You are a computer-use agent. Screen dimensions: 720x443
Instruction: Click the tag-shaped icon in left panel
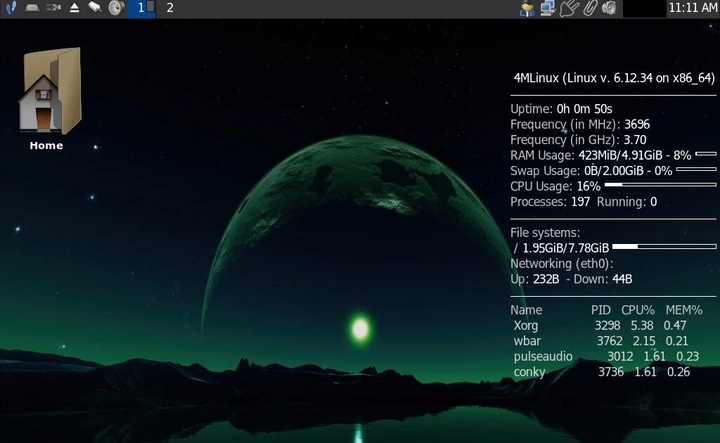[x=95, y=8]
